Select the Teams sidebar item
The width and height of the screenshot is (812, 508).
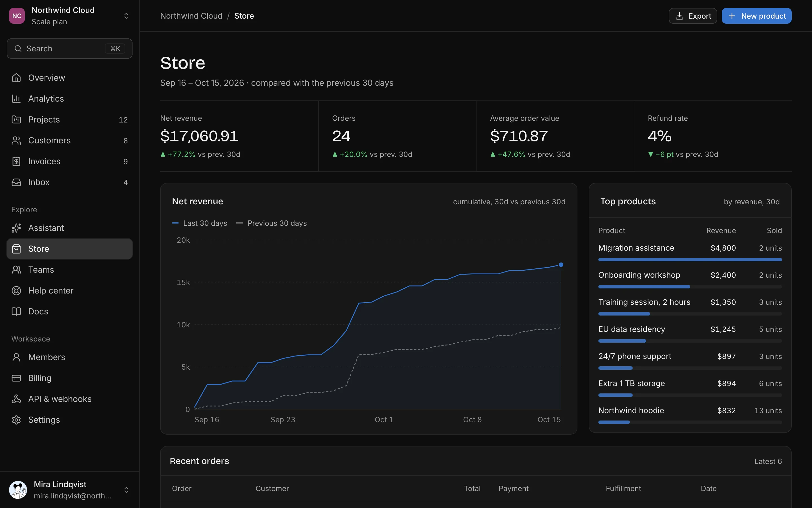[x=69, y=270]
